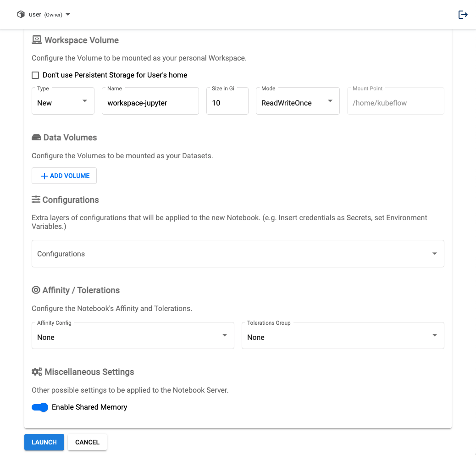Image resolution: width=476 pixels, height=455 pixels.
Task: Click the Affinity / Tolerations heading text
Action: click(x=81, y=290)
